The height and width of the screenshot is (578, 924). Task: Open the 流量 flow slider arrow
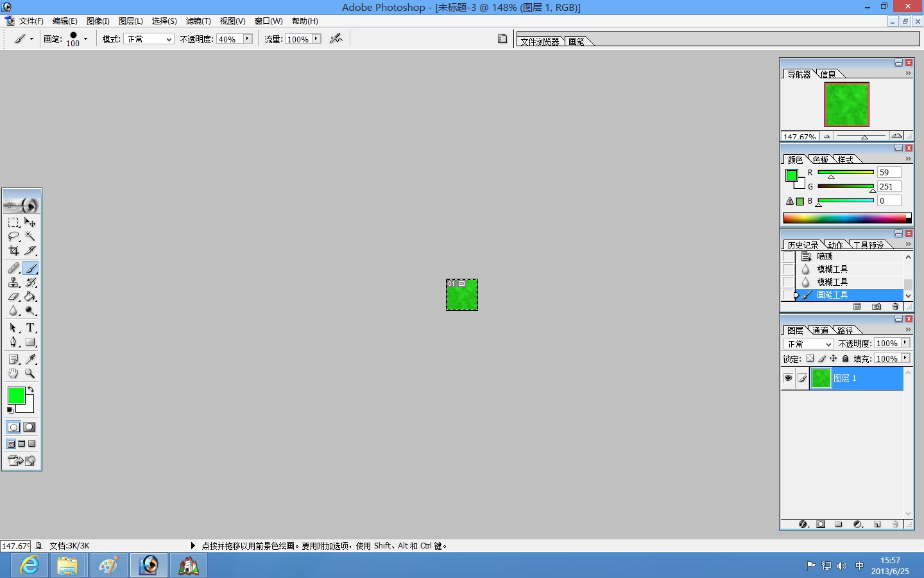coord(316,39)
